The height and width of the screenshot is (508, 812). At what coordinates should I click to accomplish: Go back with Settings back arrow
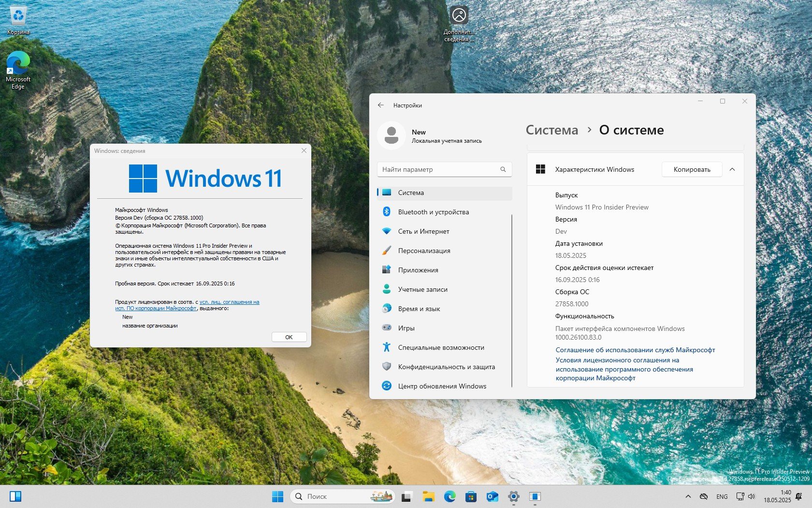381,105
